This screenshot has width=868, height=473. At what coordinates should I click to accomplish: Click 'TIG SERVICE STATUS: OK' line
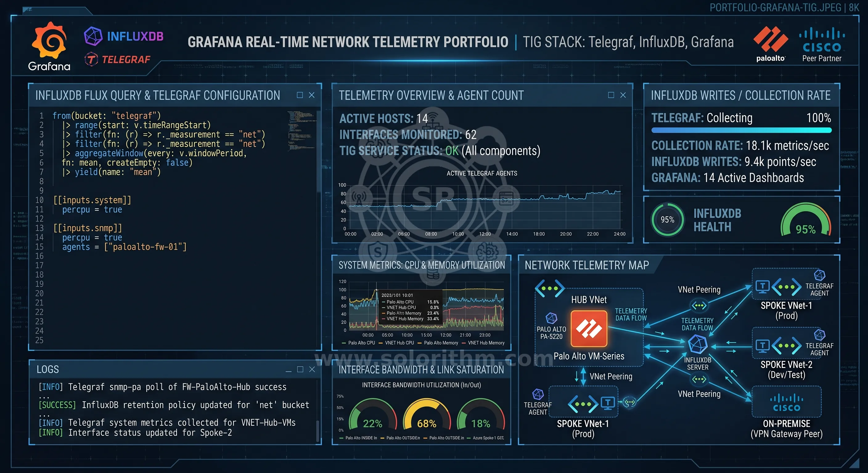tap(440, 151)
